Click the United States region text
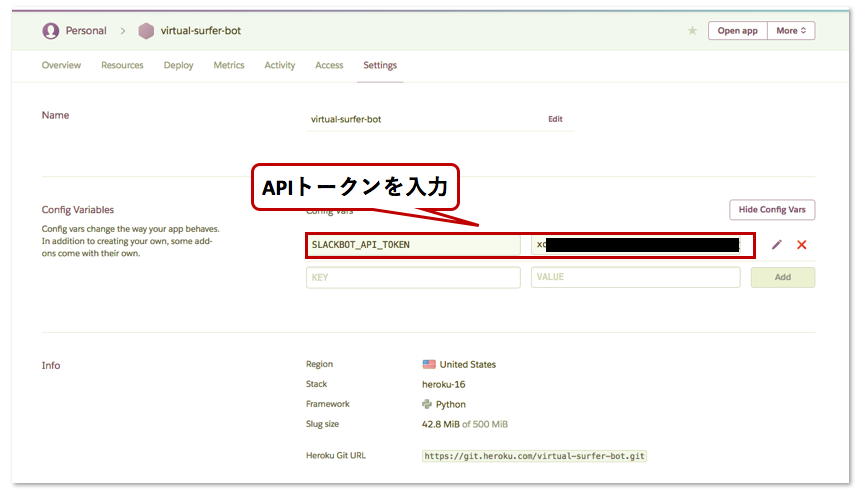The image size is (860, 492). click(x=468, y=364)
